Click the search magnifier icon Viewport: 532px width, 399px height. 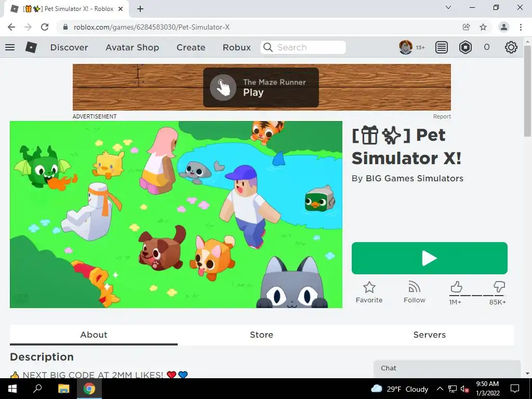coord(268,47)
